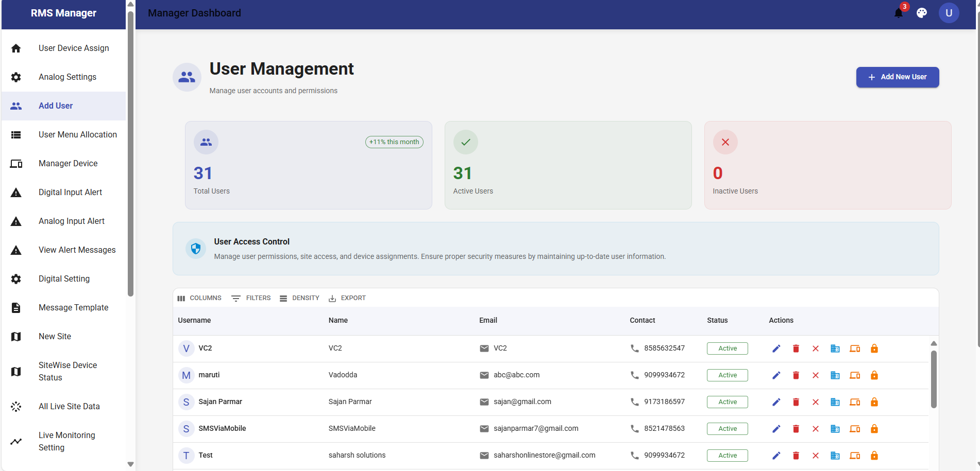Open the EXPORT options

point(347,298)
